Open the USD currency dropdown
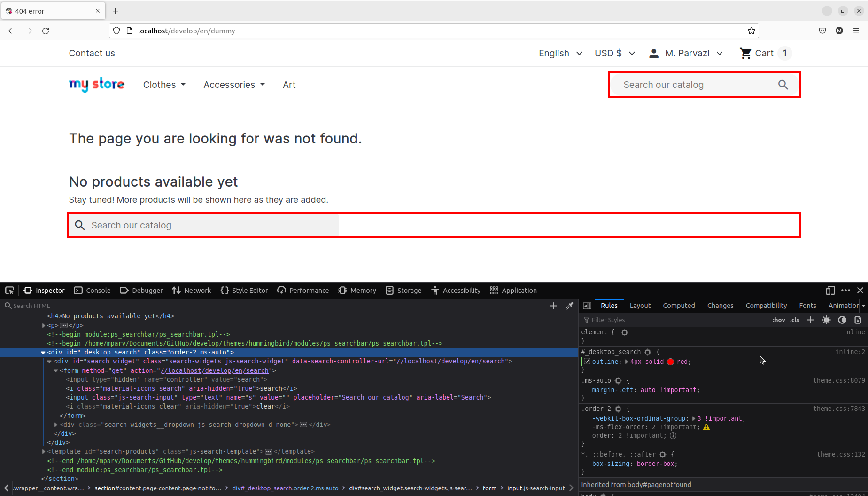 614,53
